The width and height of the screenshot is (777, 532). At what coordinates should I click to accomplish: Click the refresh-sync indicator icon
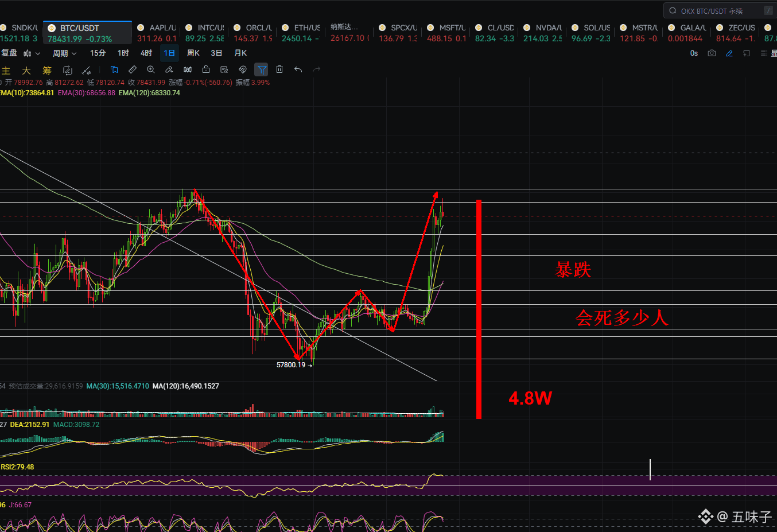coord(67,70)
